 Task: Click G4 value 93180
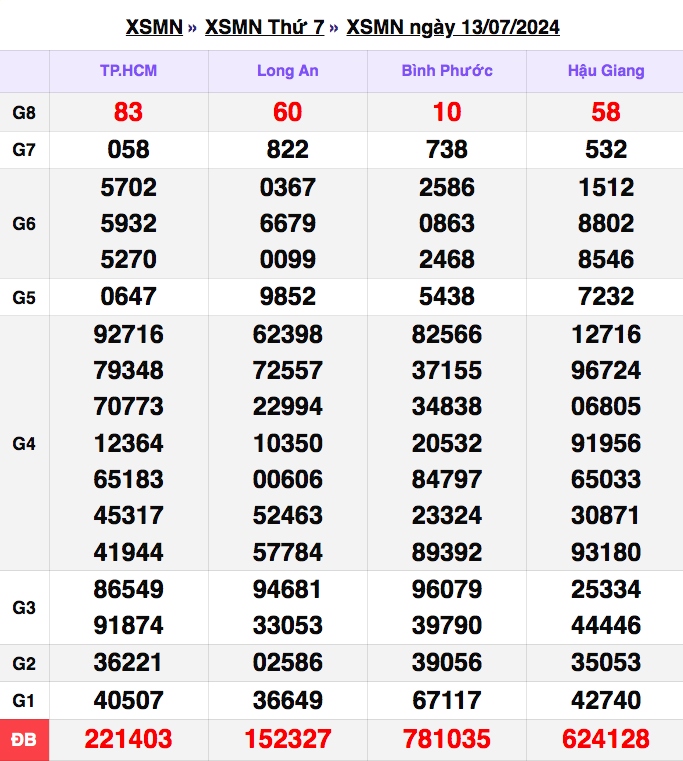coord(606,552)
